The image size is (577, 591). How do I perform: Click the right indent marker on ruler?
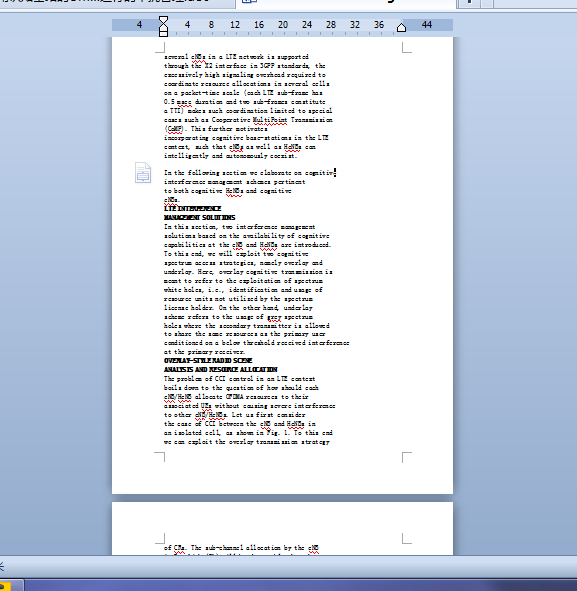point(401,28)
